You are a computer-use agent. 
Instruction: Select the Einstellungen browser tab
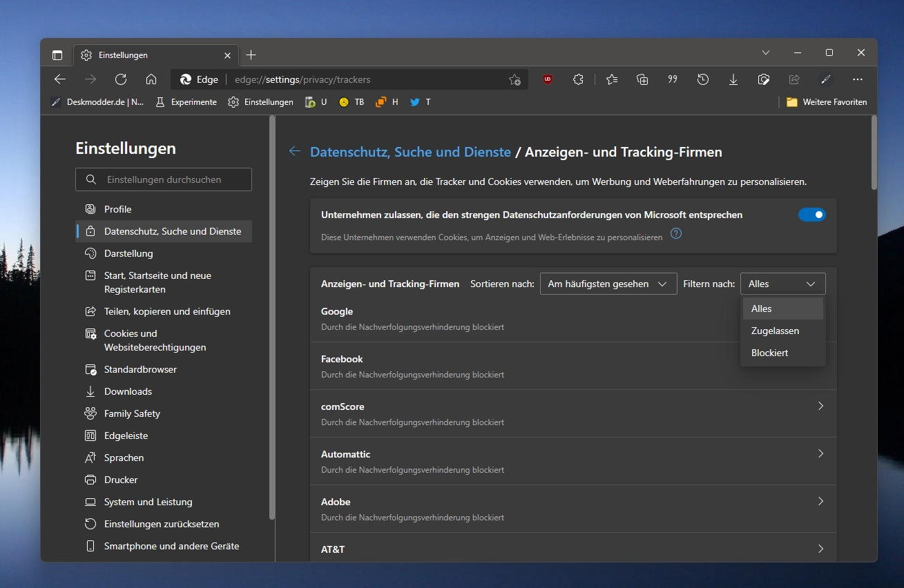pos(155,55)
